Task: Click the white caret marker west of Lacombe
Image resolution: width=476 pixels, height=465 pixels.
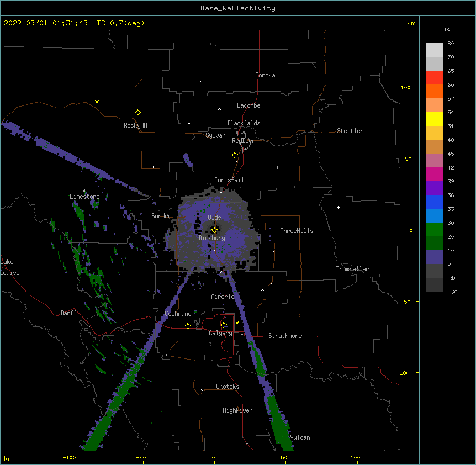Action: 219,109
